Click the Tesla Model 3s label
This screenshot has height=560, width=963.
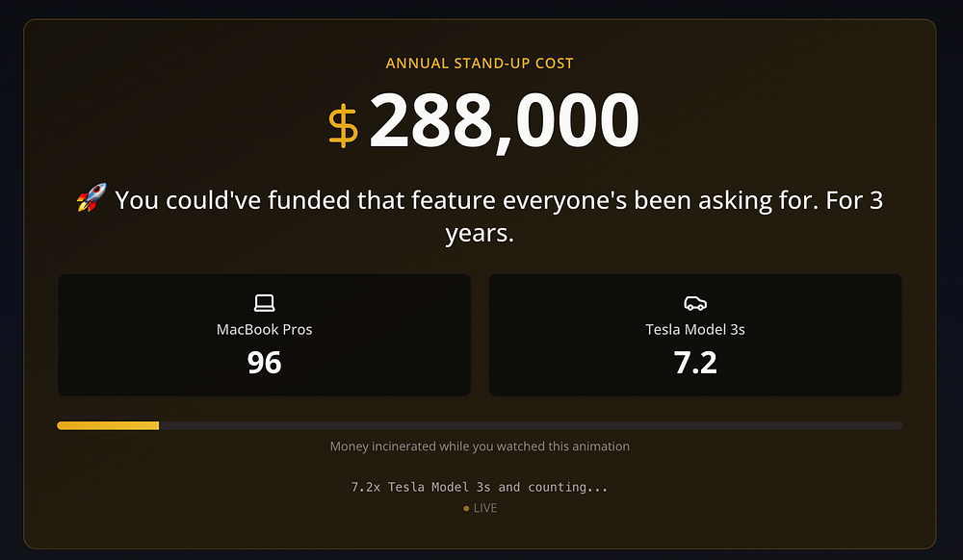(695, 329)
